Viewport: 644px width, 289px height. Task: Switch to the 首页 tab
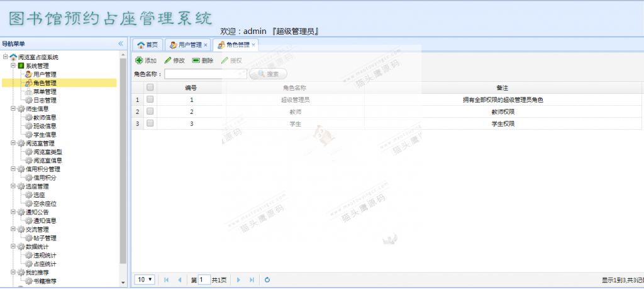pos(148,45)
